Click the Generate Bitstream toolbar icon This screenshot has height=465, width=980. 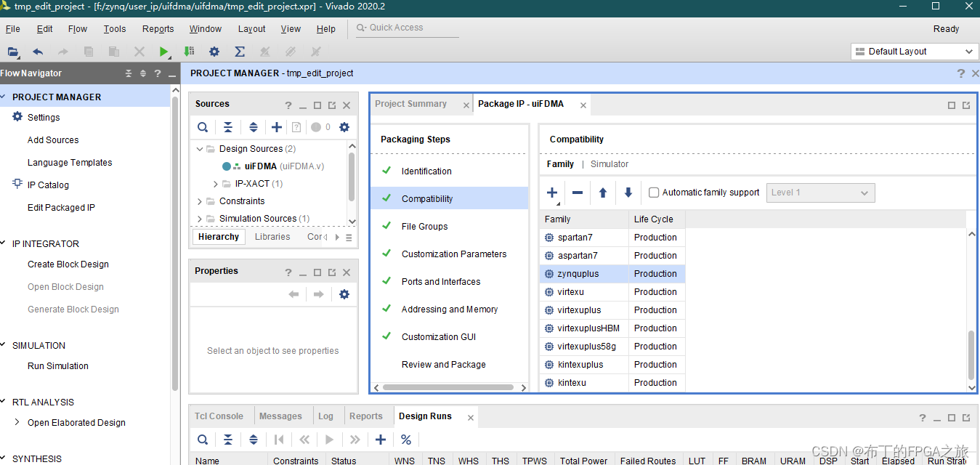[x=189, y=52]
